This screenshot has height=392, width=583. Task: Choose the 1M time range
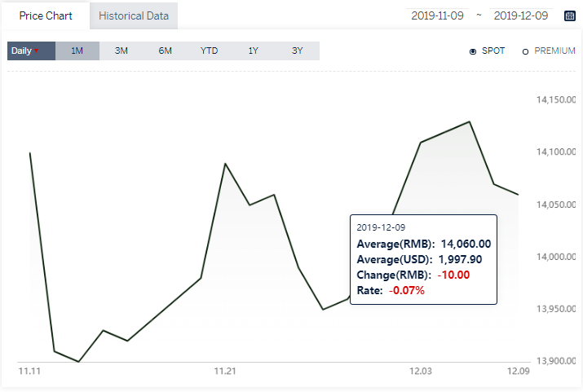(x=77, y=51)
